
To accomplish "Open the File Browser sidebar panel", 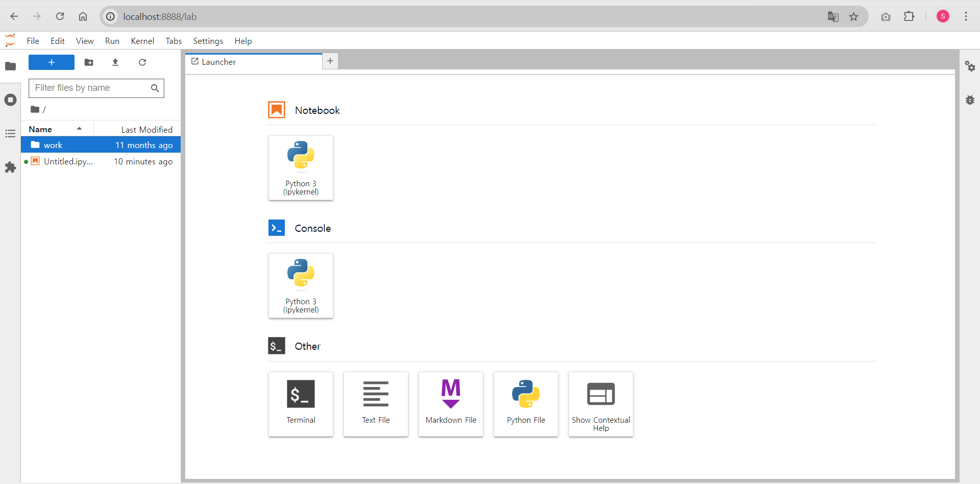I will point(10,66).
